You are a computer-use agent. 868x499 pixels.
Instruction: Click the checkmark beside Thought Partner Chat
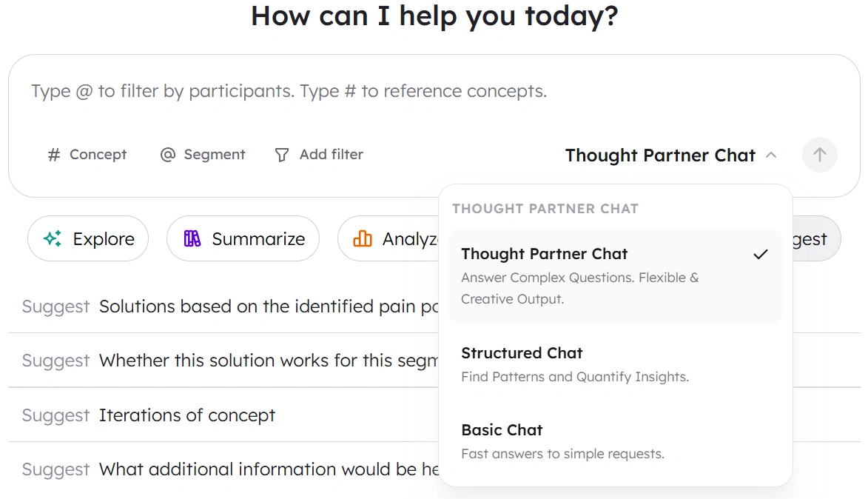(x=760, y=254)
